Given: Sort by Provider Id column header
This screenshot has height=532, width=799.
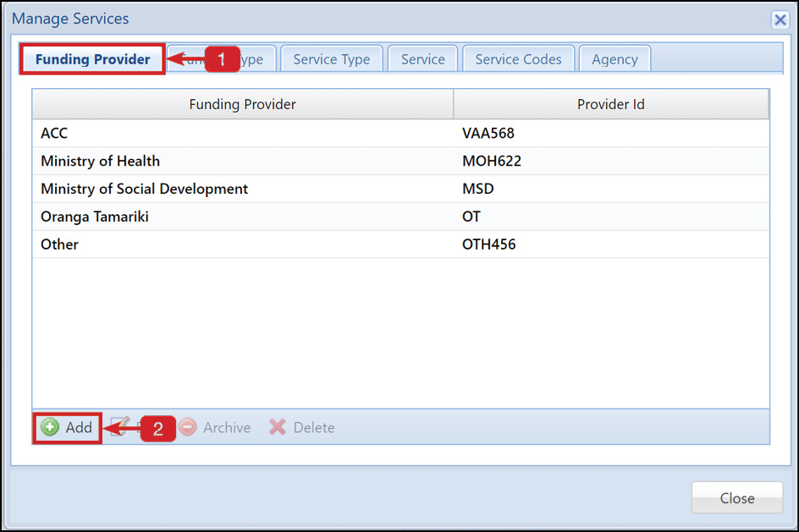Looking at the screenshot, I should [x=611, y=104].
